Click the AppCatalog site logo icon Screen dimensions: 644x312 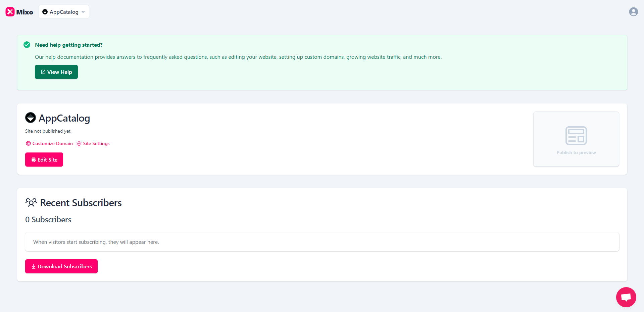click(x=31, y=118)
